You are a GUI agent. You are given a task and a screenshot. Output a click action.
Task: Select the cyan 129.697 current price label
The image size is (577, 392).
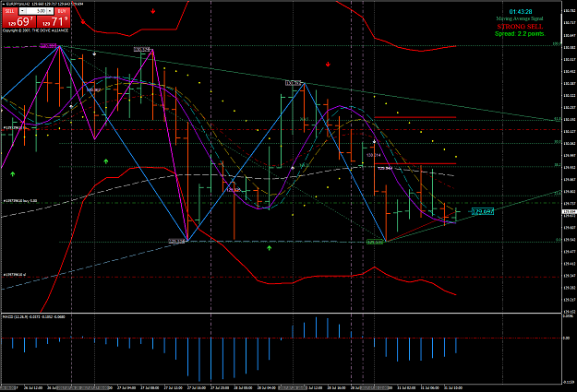[x=483, y=211]
